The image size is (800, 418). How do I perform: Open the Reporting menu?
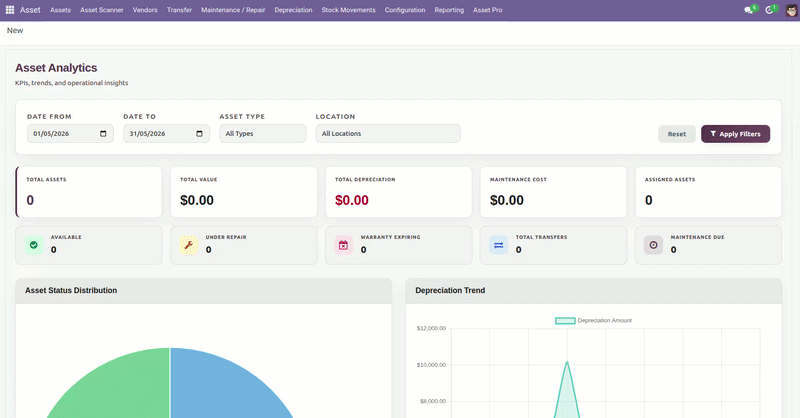[449, 10]
